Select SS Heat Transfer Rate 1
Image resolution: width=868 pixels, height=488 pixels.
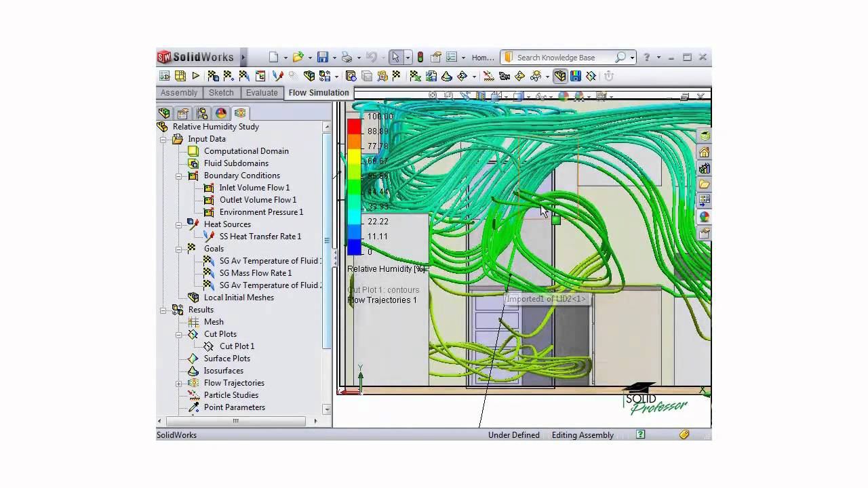pyautogui.click(x=260, y=237)
